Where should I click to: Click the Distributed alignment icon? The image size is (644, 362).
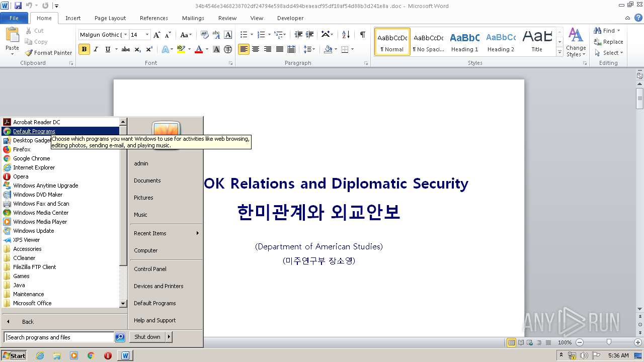tap(291, 49)
